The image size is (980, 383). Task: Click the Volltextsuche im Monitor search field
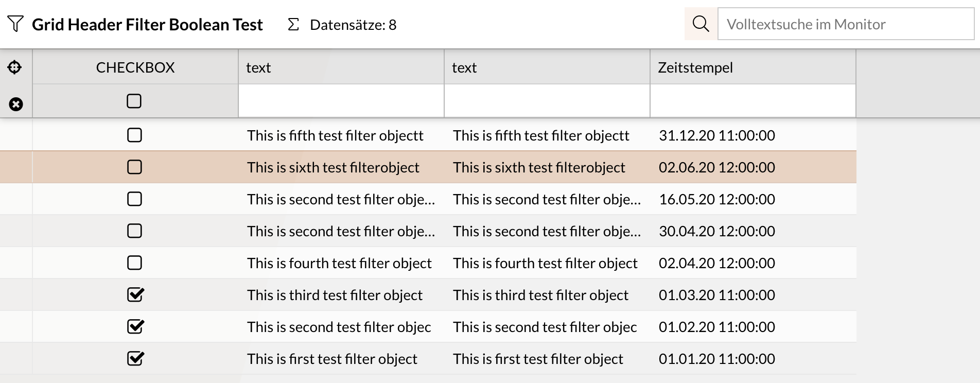(x=845, y=24)
